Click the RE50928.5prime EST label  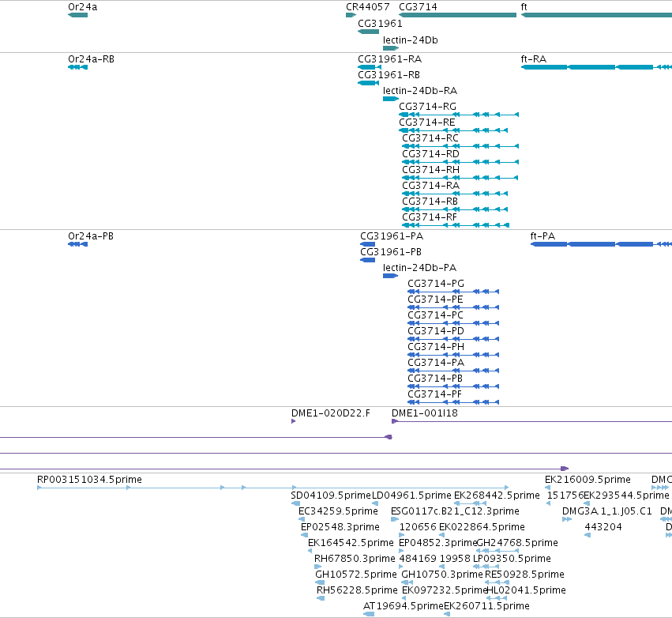(x=524, y=575)
